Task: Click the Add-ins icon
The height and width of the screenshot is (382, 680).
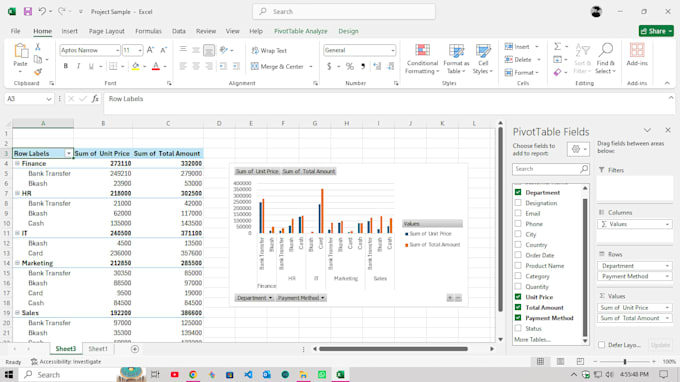Action: click(x=637, y=55)
